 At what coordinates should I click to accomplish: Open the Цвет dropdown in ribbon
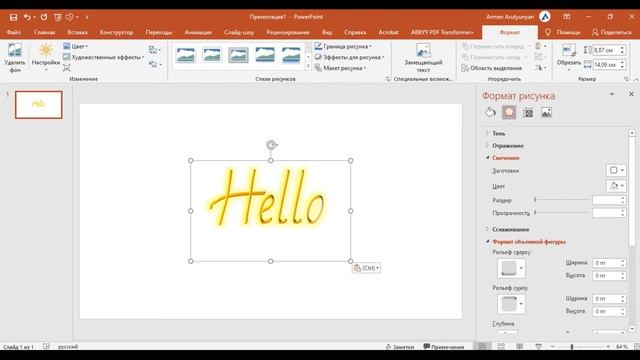pos(76,47)
